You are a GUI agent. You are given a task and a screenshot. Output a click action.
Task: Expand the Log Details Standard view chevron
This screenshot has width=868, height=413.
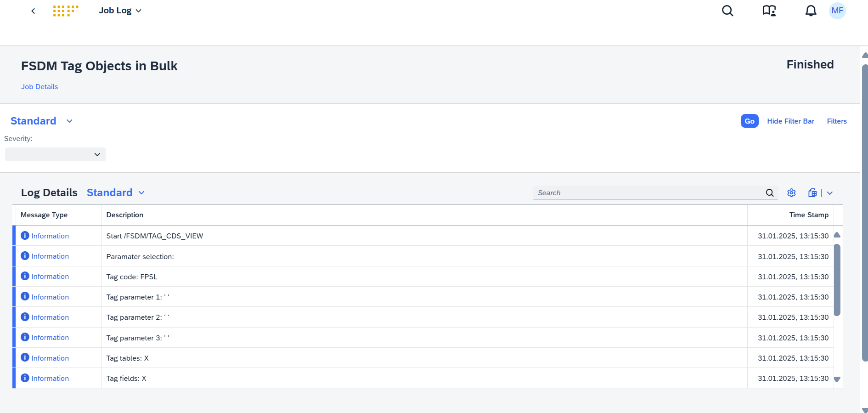[141, 193]
